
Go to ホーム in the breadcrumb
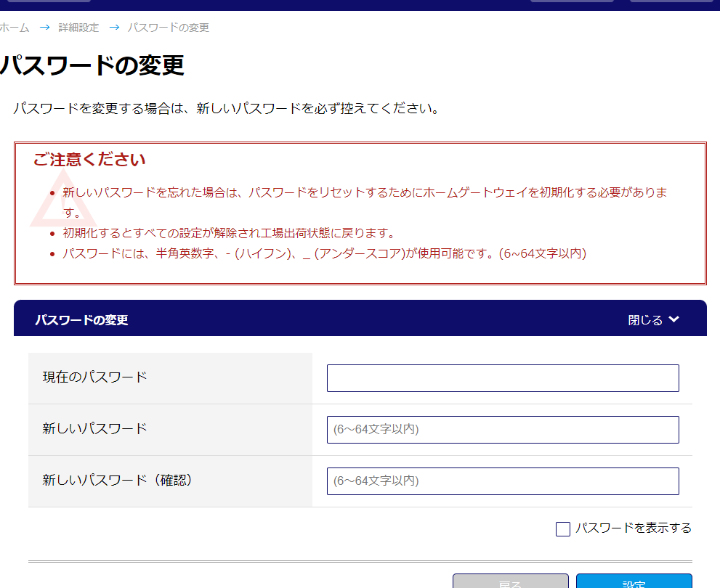click(x=15, y=28)
